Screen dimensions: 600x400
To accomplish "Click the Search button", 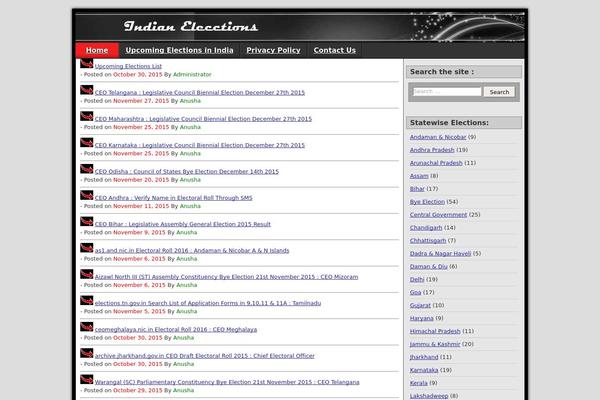I will click(x=499, y=92).
